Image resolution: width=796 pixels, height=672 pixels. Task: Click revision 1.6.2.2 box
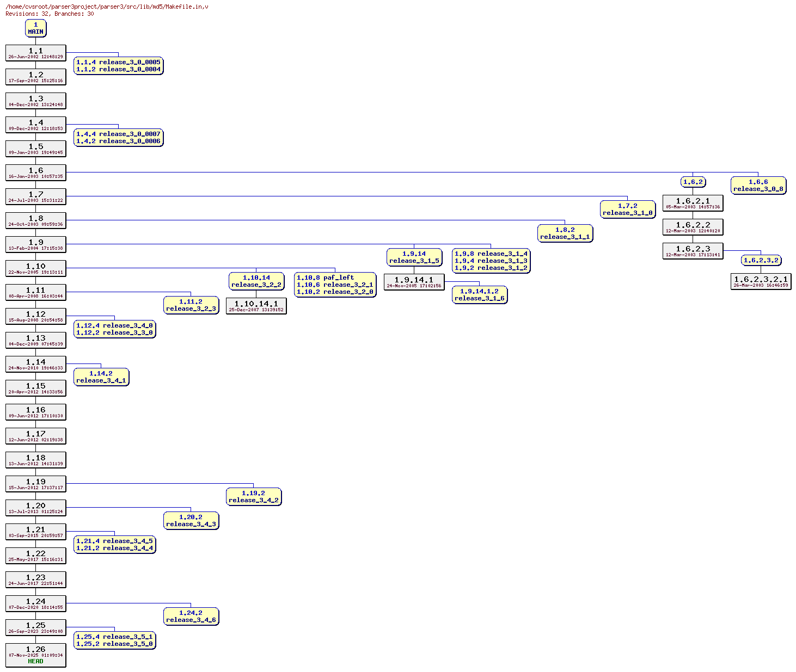click(x=693, y=227)
